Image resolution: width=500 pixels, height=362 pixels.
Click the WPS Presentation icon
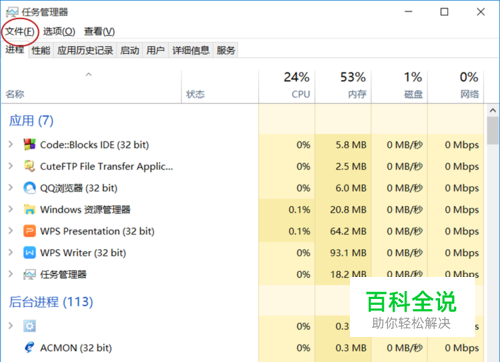(29, 231)
